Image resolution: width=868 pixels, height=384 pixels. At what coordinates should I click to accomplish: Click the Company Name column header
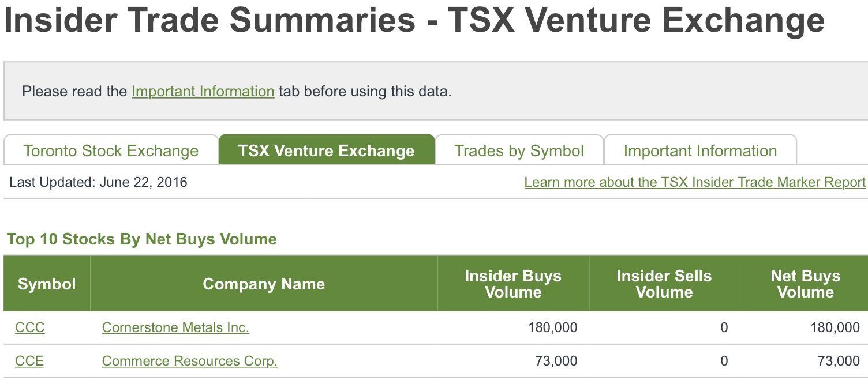tap(264, 284)
